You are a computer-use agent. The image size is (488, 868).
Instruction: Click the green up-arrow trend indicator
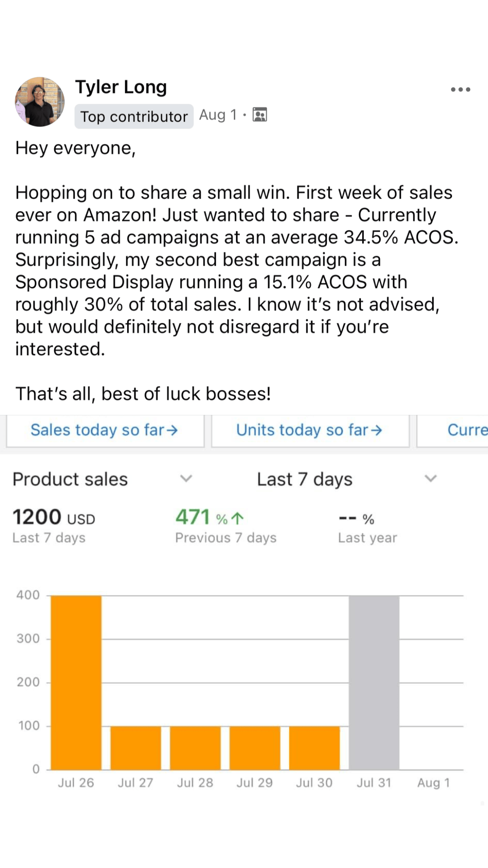coord(238,518)
